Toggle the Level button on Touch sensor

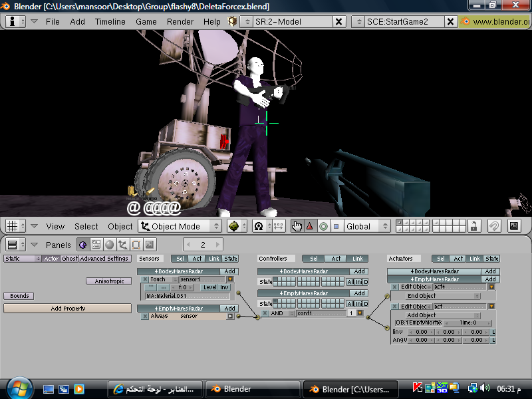(x=209, y=287)
